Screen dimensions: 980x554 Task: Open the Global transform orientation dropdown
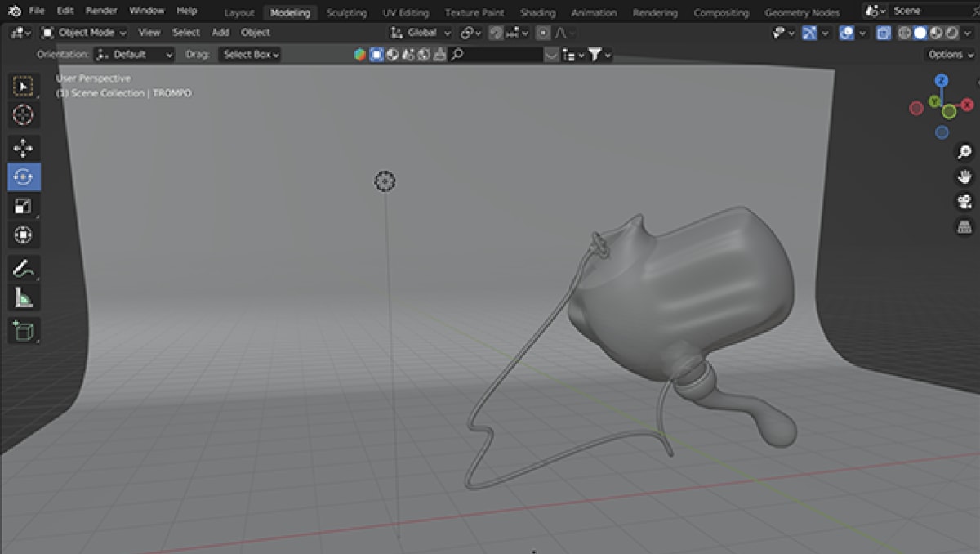click(x=421, y=33)
